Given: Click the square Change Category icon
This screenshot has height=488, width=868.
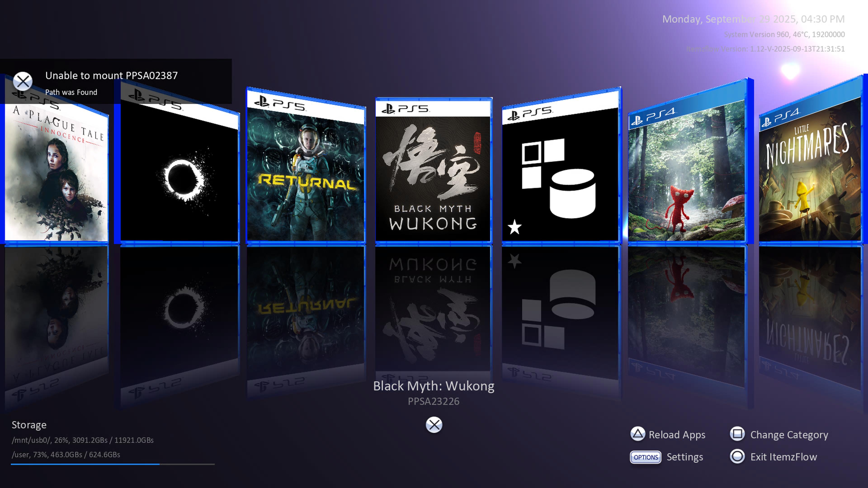Looking at the screenshot, I should 737,434.
